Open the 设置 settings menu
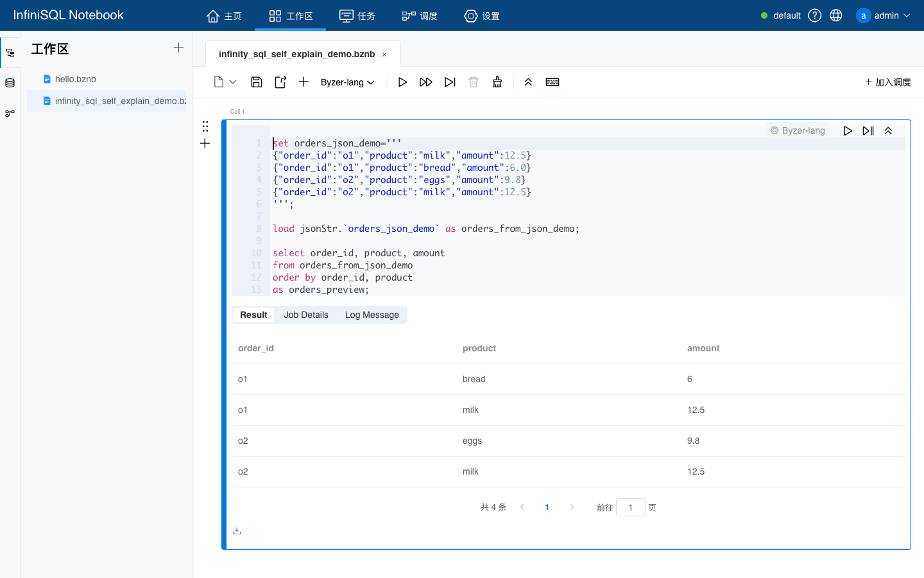This screenshot has width=924, height=578. click(x=482, y=15)
